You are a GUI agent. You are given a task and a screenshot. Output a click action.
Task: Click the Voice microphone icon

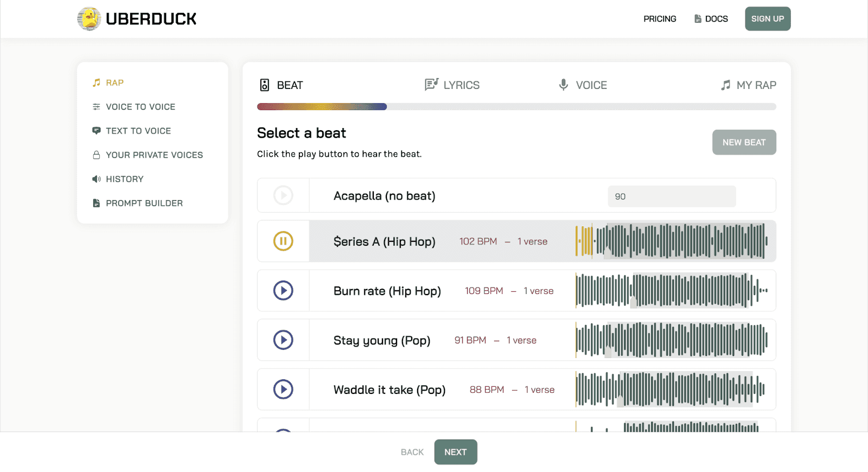click(x=564, y=85)
